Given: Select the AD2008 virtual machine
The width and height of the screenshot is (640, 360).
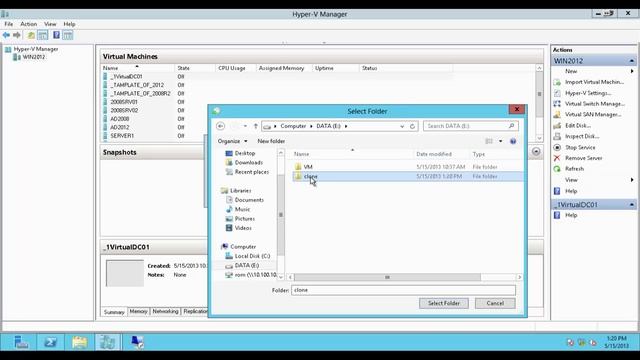Looking at the screenshot, I should click(120, 119).
